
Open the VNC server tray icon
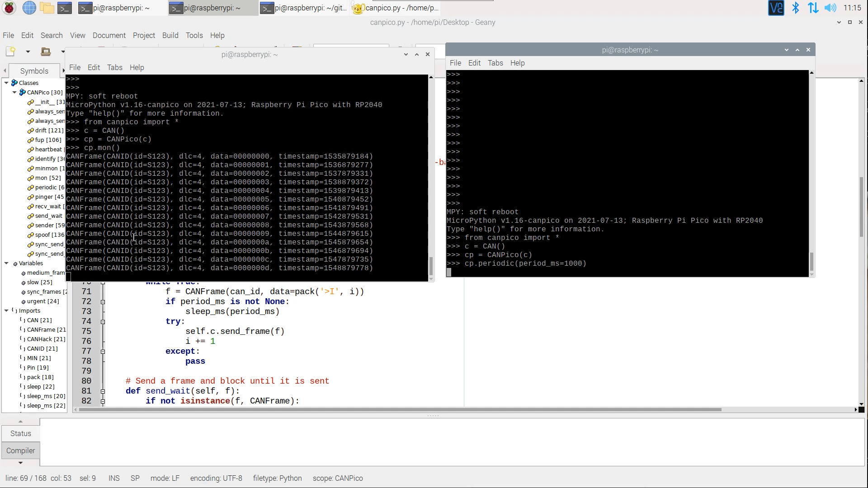click(x=776, y=8)
